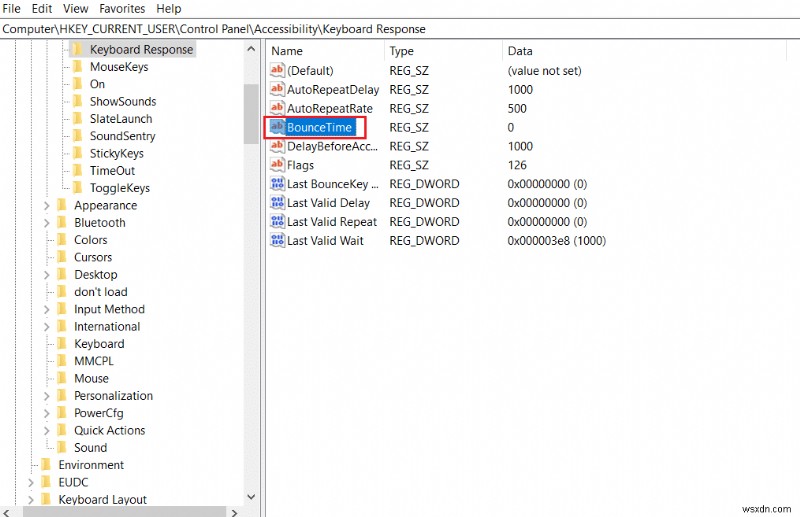The image size is (800, 517).
Task: Expand the Quick Actions key
Action: tap(46, 431)
